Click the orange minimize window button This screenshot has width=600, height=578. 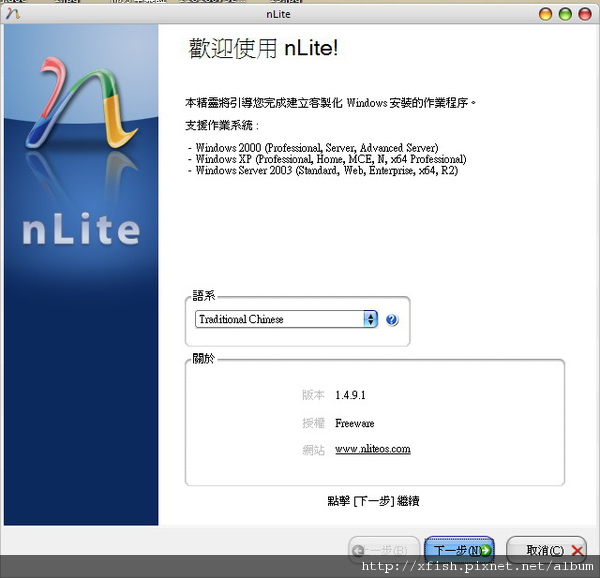coord(545,14)
